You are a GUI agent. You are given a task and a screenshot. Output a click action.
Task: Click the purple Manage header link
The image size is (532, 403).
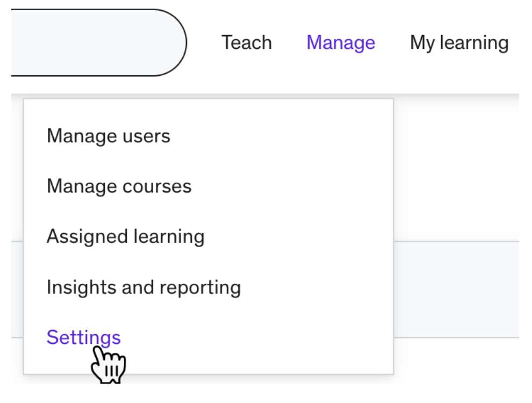coord(341,43)
